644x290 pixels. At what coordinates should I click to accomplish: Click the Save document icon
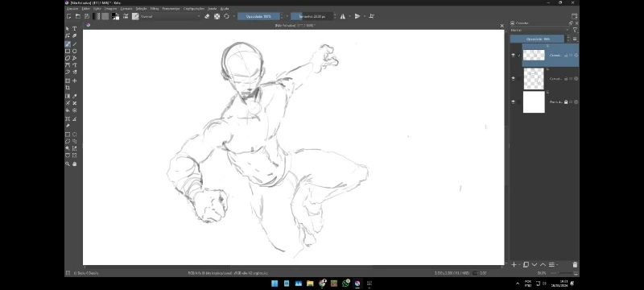click(87, 16)
